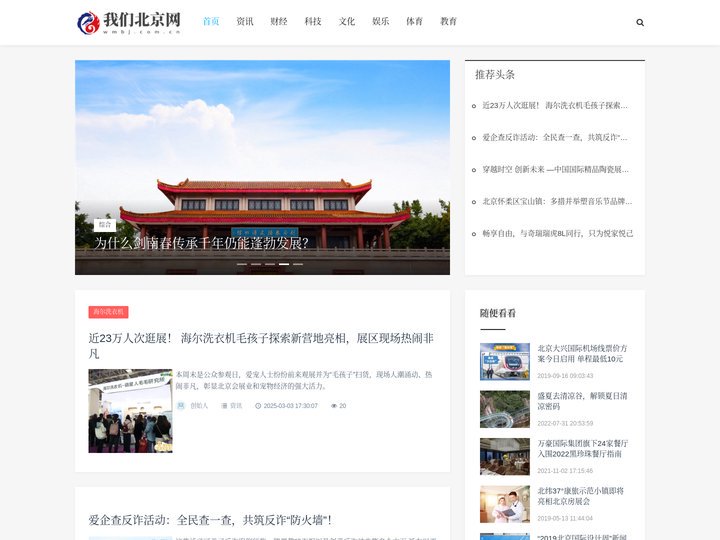Open recommended headline 近23万人次逛展 in sidebar
Screen dimensions: 720x540
pyautogui.click(x=555, y=105)
